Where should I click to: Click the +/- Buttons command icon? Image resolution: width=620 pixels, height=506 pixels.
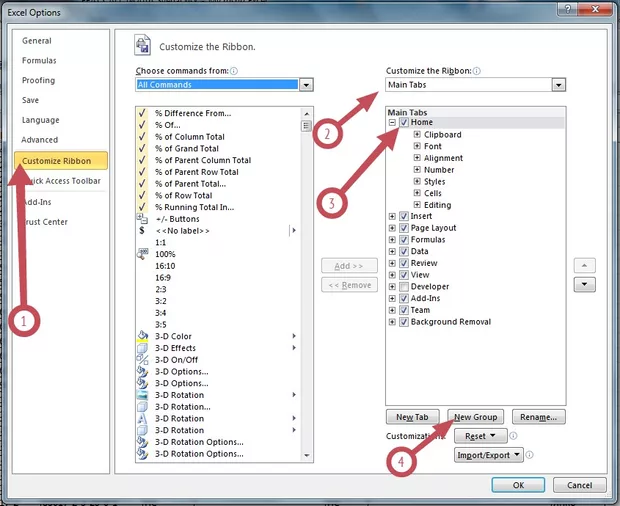tap(142, 219)
